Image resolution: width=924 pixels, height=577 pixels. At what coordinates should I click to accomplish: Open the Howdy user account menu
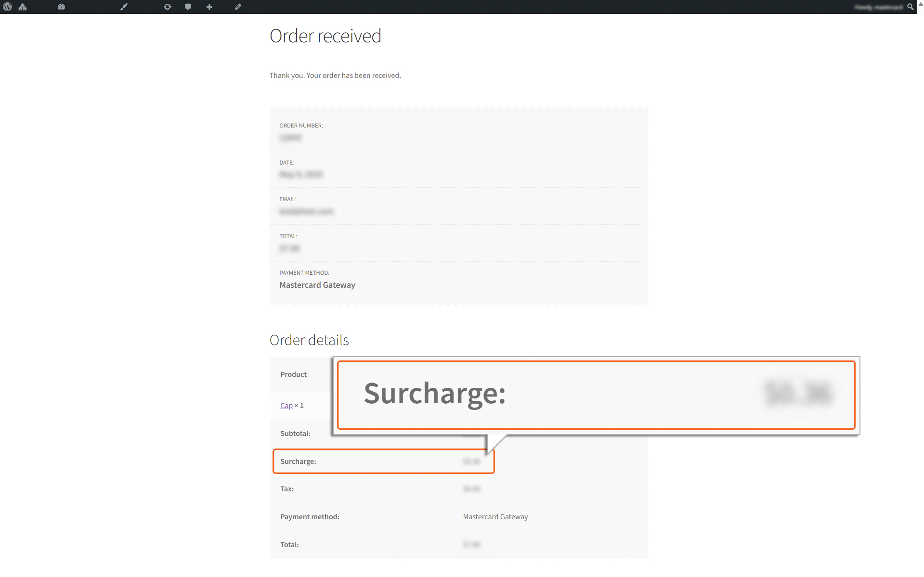click(x=878, y=7)
